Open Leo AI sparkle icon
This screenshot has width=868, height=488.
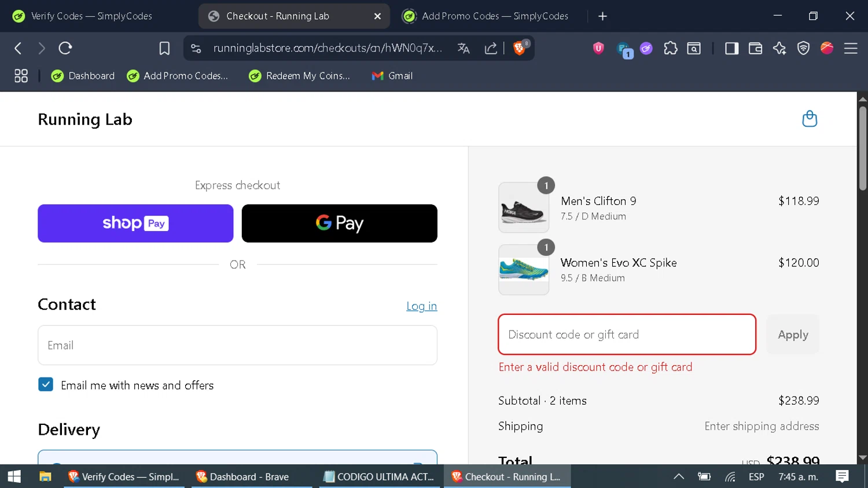pyautogui.click(x=779, y=48)
